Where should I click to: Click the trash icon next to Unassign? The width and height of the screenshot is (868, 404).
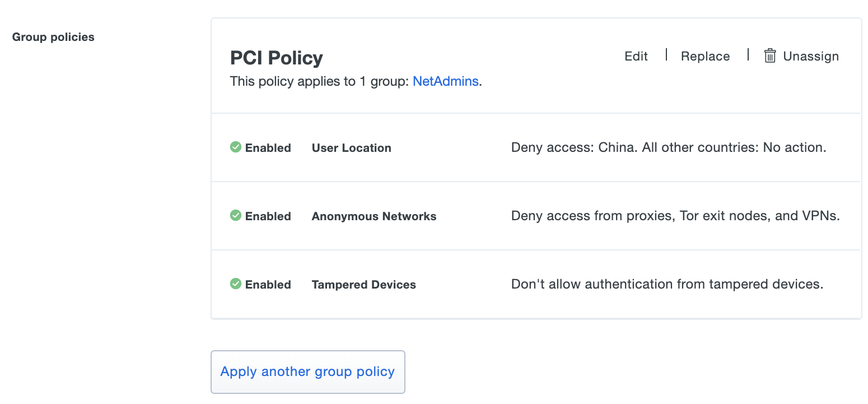[x=769, y=55]
